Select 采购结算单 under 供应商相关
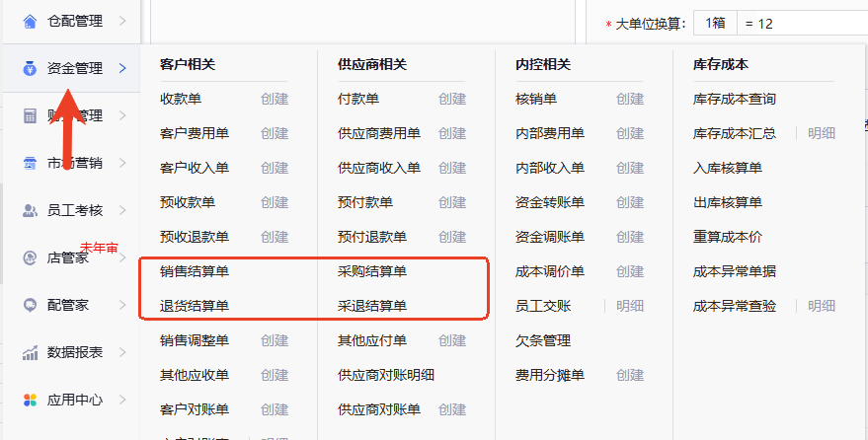Viewport: 868px width, 440px height. tap(372, 271)
